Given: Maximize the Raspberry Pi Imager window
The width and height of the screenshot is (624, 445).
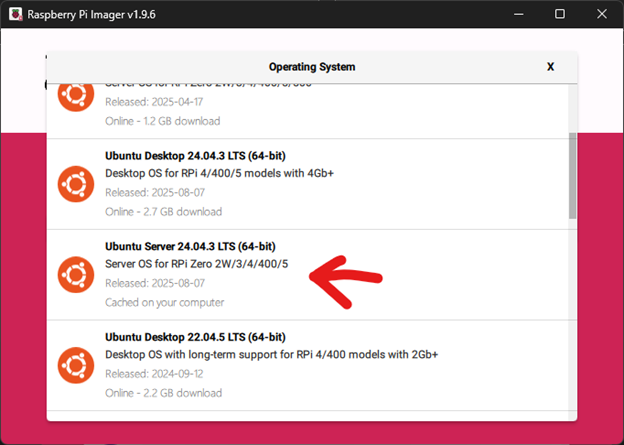Looking at the screenshot, I should (560, 14).
